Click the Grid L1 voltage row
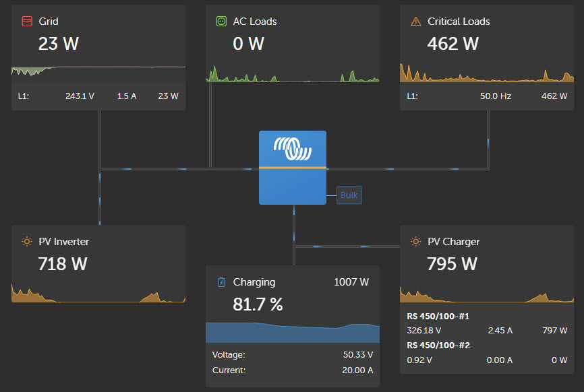 (x=98, y=96)
